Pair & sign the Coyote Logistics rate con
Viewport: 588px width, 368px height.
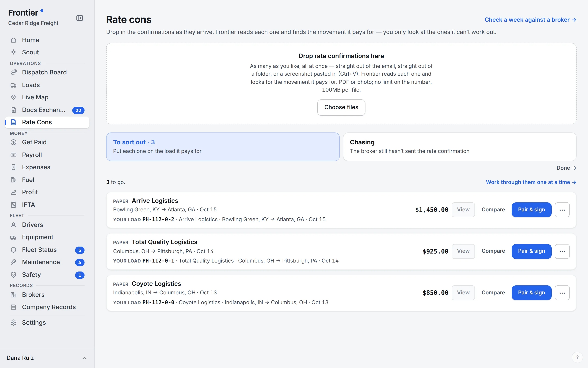(x=531, y=293)
